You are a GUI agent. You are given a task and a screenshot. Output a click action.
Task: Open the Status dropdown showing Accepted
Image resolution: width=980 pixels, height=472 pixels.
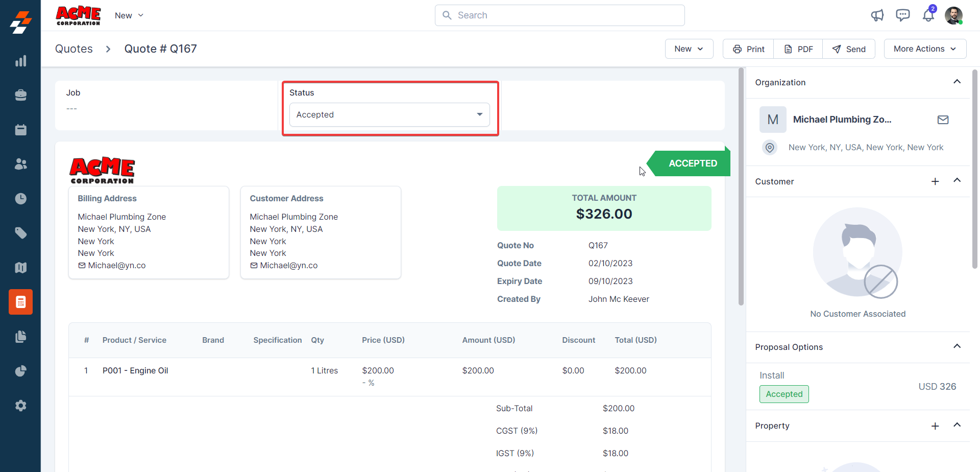pos(389,115)
